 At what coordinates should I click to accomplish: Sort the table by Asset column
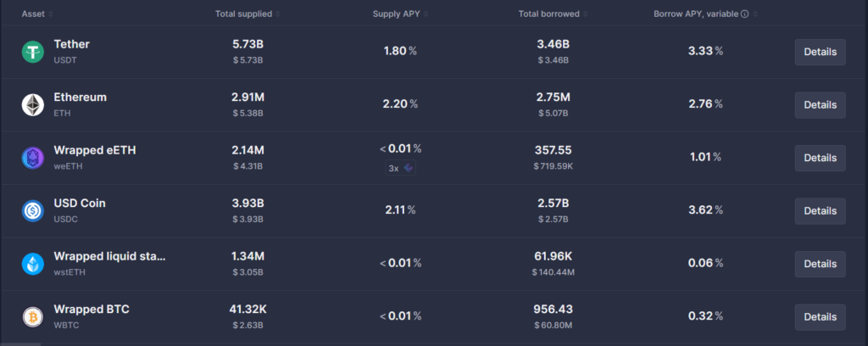pos(34,14)
